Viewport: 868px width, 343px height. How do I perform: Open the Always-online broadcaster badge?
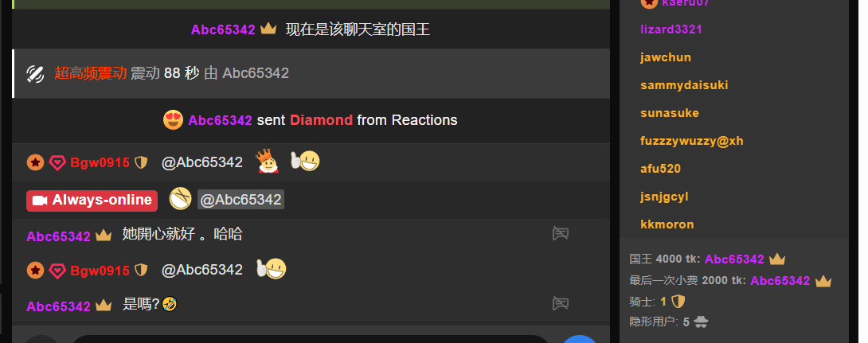tap(92, 201)
